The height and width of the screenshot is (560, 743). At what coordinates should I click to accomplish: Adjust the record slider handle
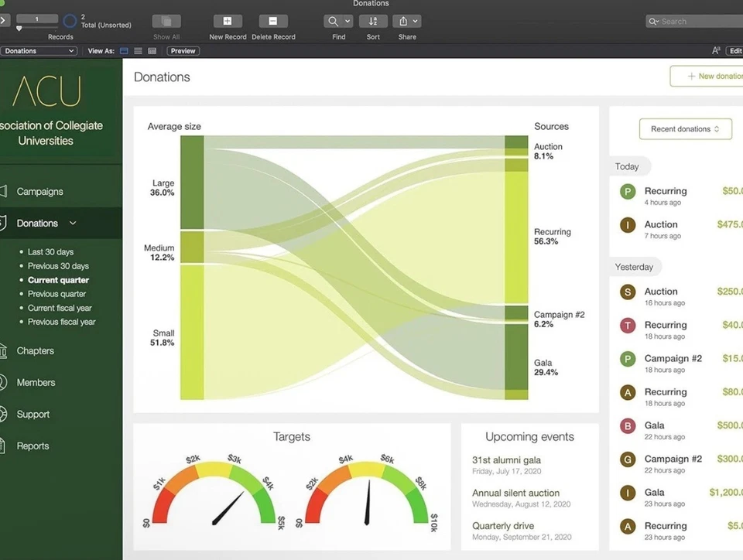(19, 29)
